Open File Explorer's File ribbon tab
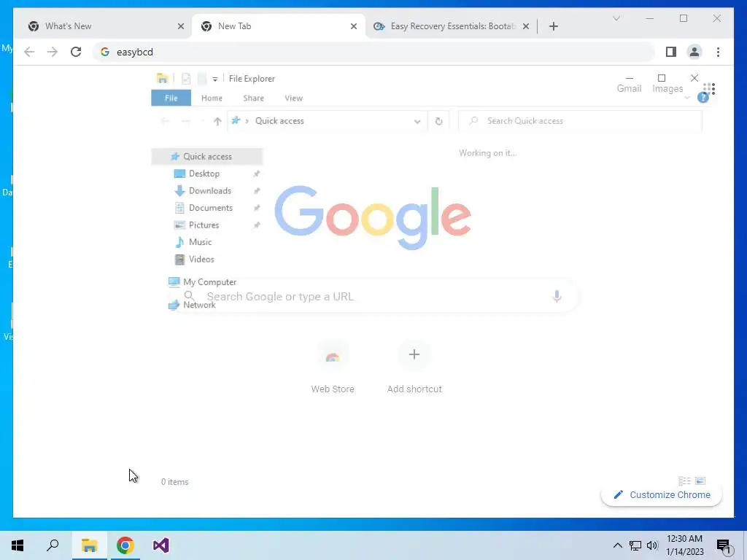 171,98
